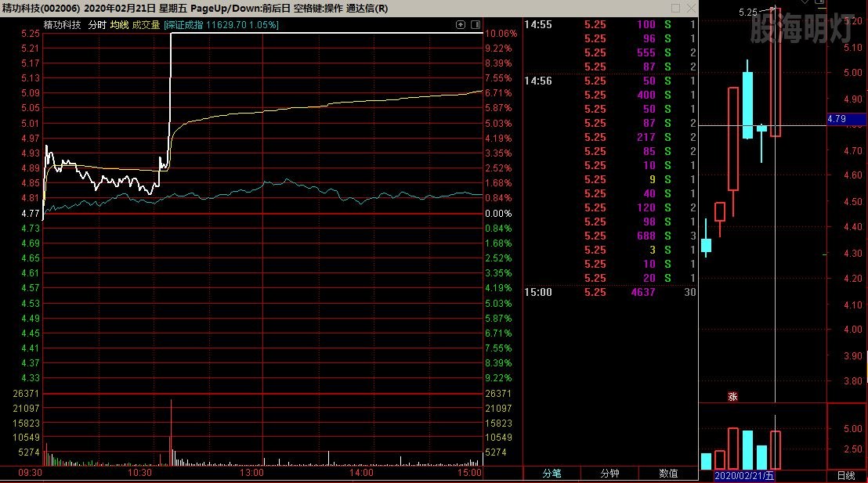The width and height of the screenshot is (868, 483).
Task: Select the 均线 legend label
Action: tap(119, 25)
